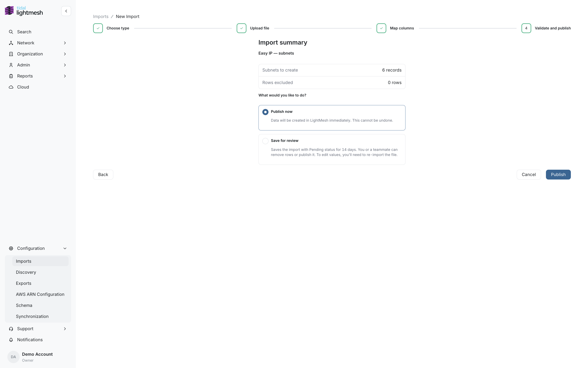This screenshot has height=368, width=588.
Task: Open Schema in the Configuration submenu
Action: [x=40, y=305]
